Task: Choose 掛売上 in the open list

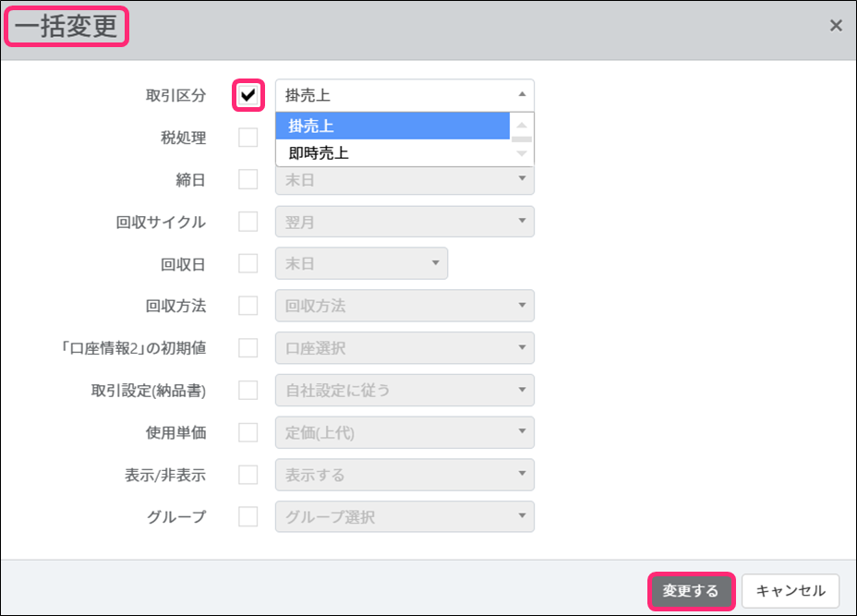Action: tap(392, 126)
